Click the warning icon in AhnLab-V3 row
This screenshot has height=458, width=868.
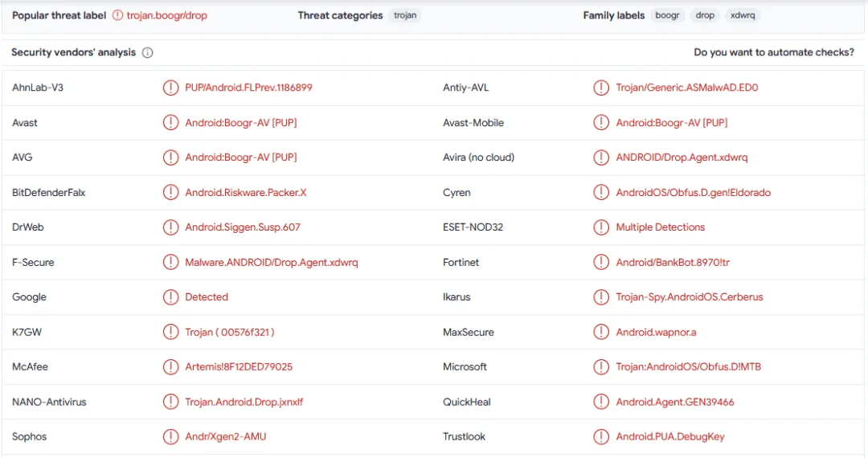point(170,88)
